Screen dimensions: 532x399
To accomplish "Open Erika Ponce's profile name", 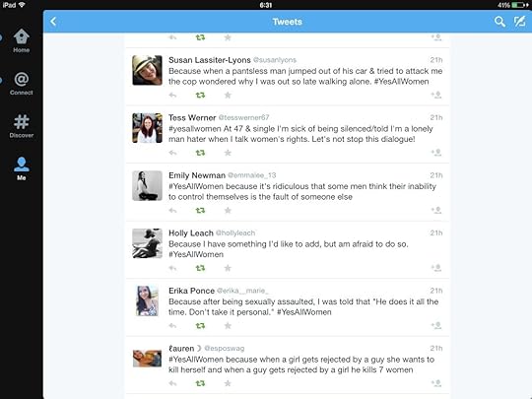I will coord(191,291).
